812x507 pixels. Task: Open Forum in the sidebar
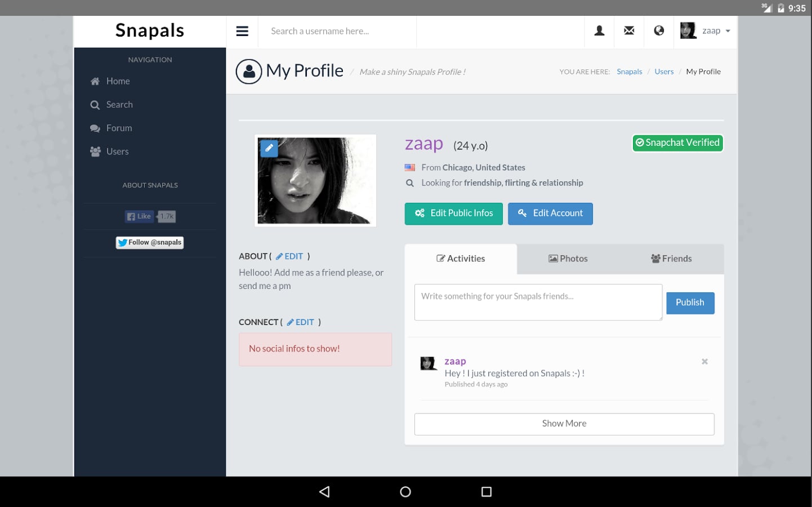[119, 128]
